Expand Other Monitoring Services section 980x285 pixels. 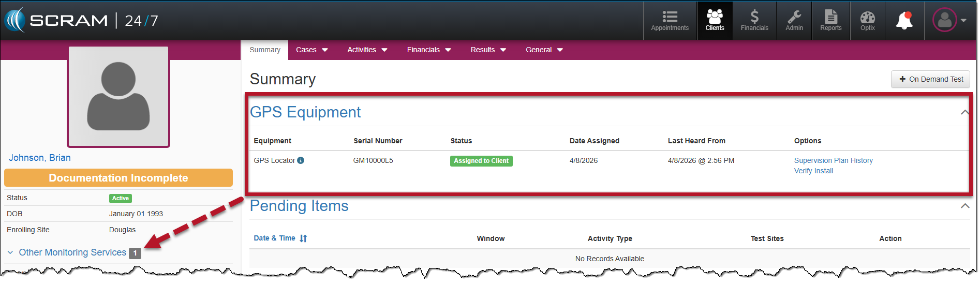click(x=72, y=252)
